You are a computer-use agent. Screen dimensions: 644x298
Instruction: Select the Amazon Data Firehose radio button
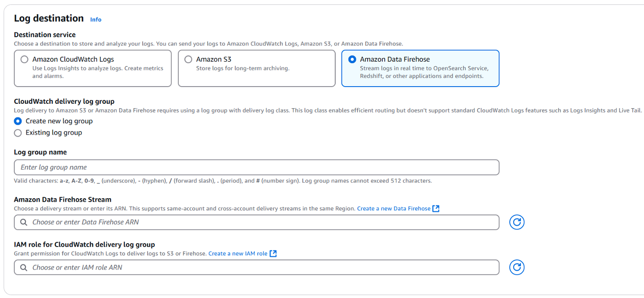352,59
